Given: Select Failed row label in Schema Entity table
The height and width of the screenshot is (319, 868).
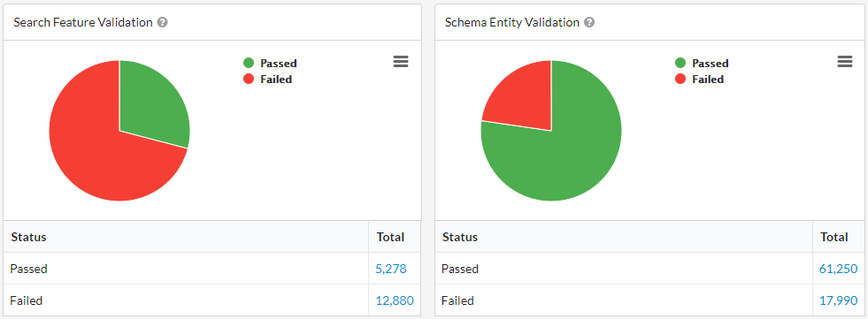Looking at the screenshot, I should (x=457, y=300).
